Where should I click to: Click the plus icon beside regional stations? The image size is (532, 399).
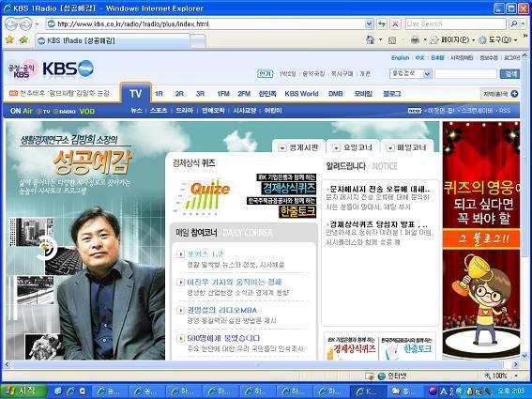pos(514,94)
